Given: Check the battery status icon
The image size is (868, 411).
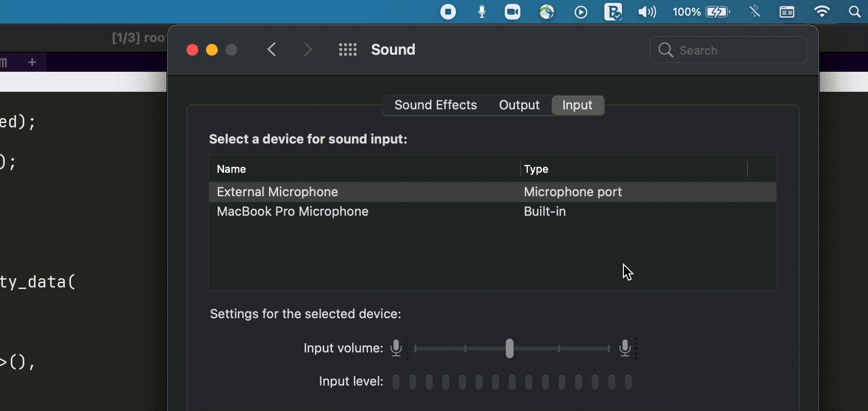Looking at the screenshot, I should pos(718,12).
